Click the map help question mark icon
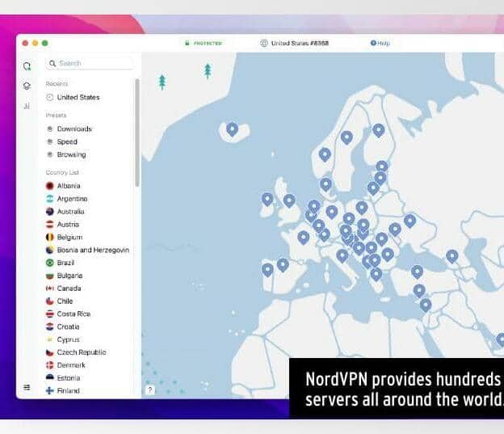The image size is (504, 434). 150,390
